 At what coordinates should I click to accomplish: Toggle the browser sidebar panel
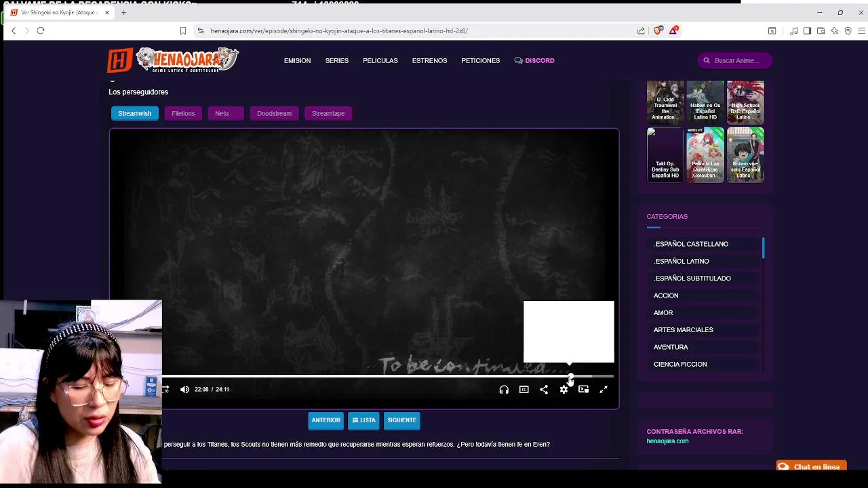807,30
